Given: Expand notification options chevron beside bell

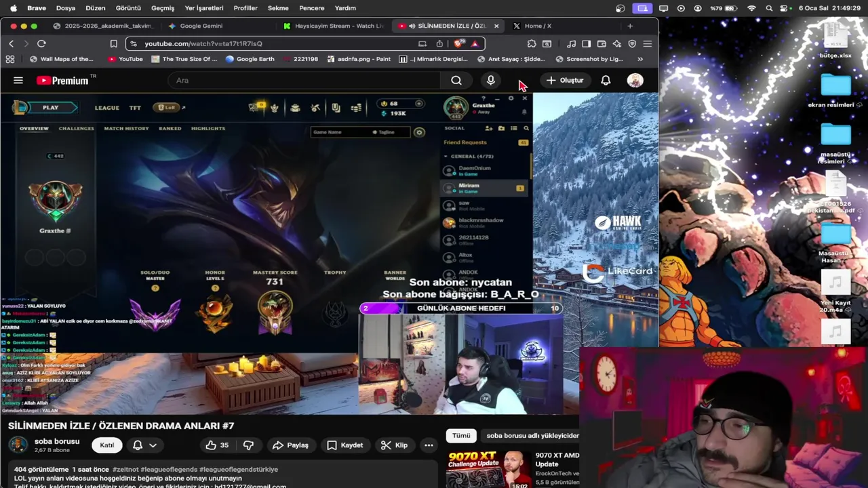Looking at the screenshot, I should coord(153,445).
